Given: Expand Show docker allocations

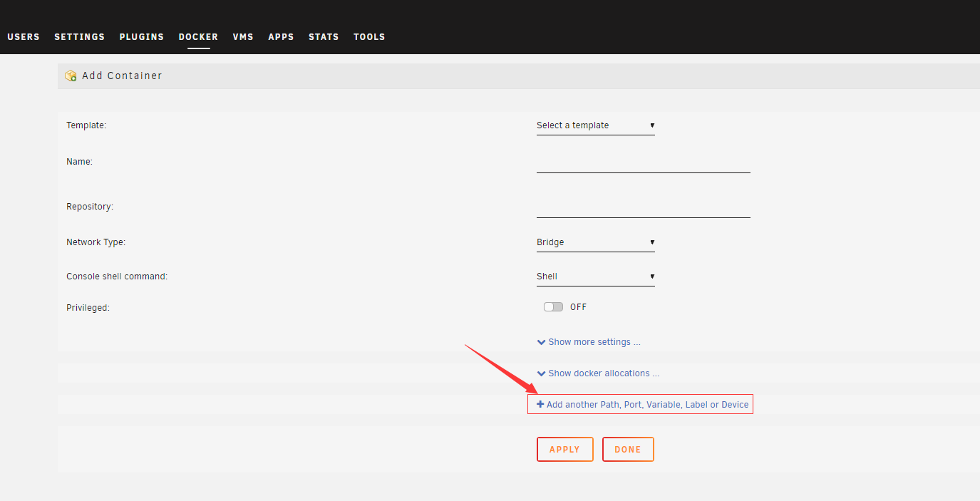Looking at the screenshot, I should 598,373.
